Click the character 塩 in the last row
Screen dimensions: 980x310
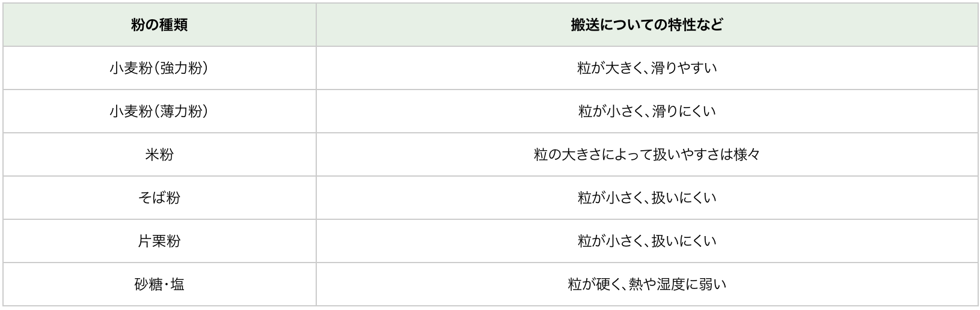coord(177,285)
